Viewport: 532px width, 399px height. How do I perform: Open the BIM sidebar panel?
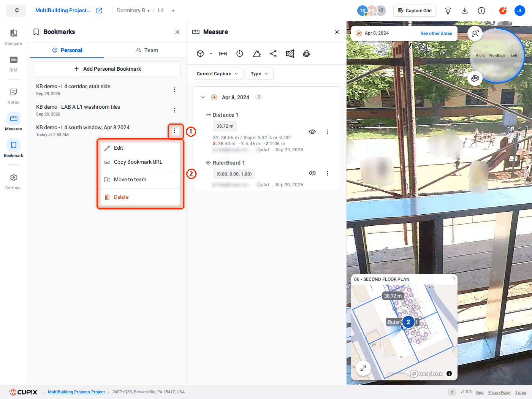13,63
